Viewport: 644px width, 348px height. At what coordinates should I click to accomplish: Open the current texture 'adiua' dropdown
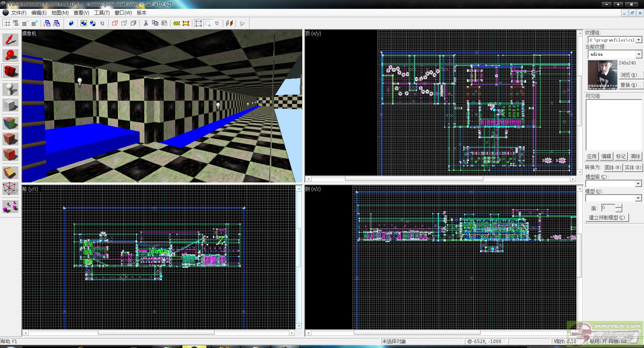click(639, 54)
